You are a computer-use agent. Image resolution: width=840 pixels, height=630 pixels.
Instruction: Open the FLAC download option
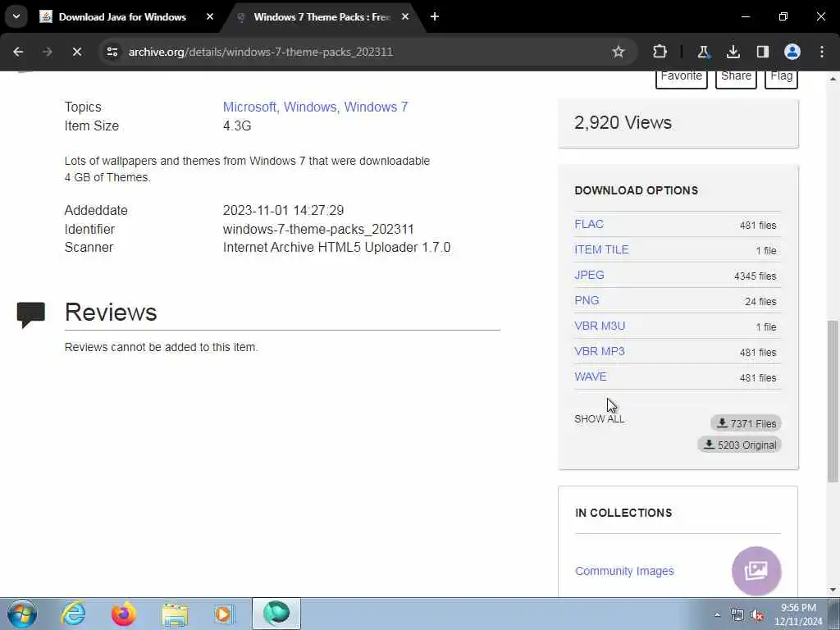tap(589, 225)
